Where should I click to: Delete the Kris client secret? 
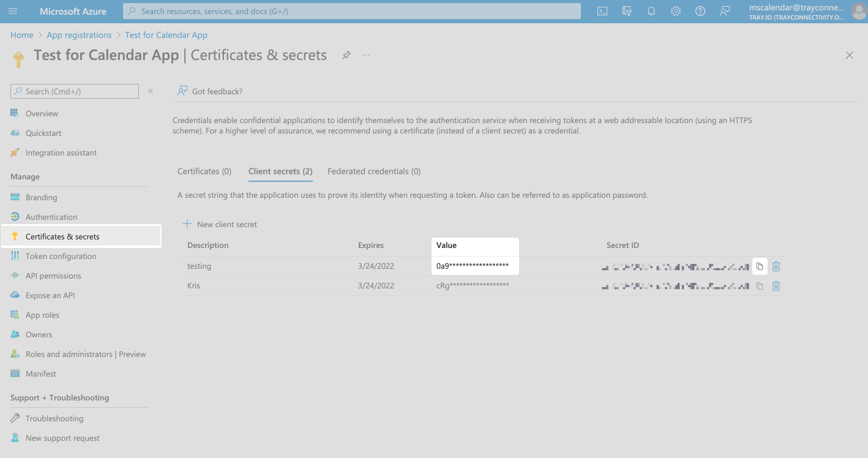pyautogui.click(x=776, y=285)
